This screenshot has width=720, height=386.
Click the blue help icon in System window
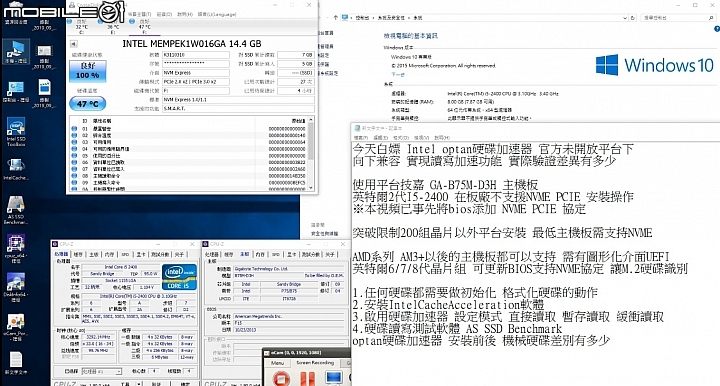pos(717,28)
